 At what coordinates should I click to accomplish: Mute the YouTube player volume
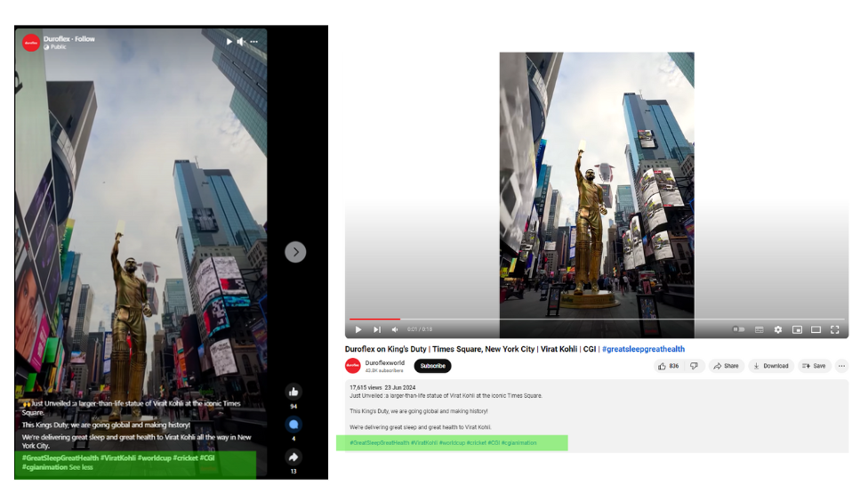[395, 329]
